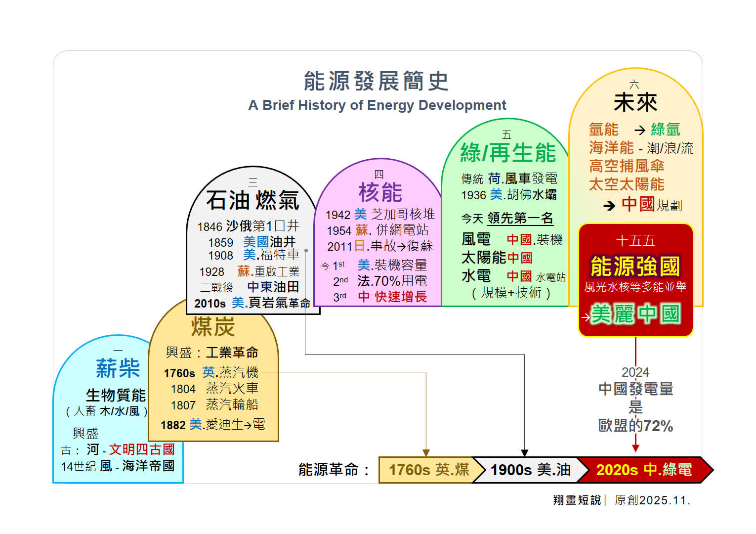Viewport: 756px width, 534px height.
Task: Click the 能源發展簡史 main title
Action: tap(376, 81)
